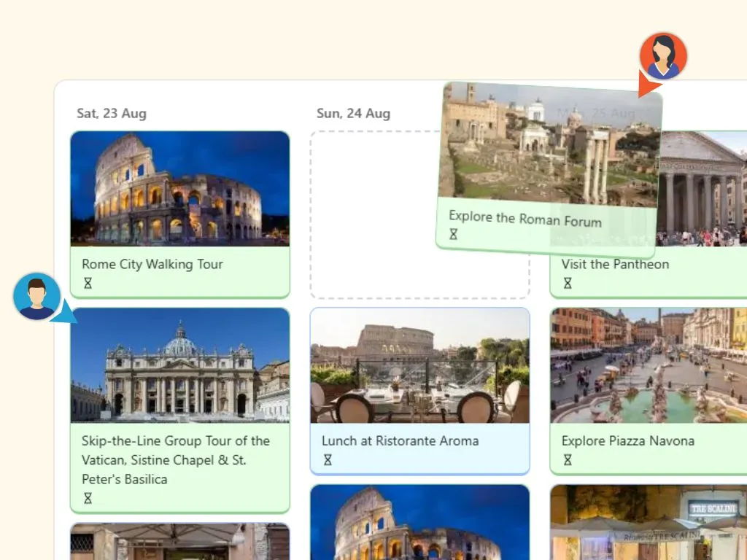Image resolution: width=747 pixels, height=560 pixels.
Task: Click the male collaborator avatar on the left
Action: [x=36, y=296]
